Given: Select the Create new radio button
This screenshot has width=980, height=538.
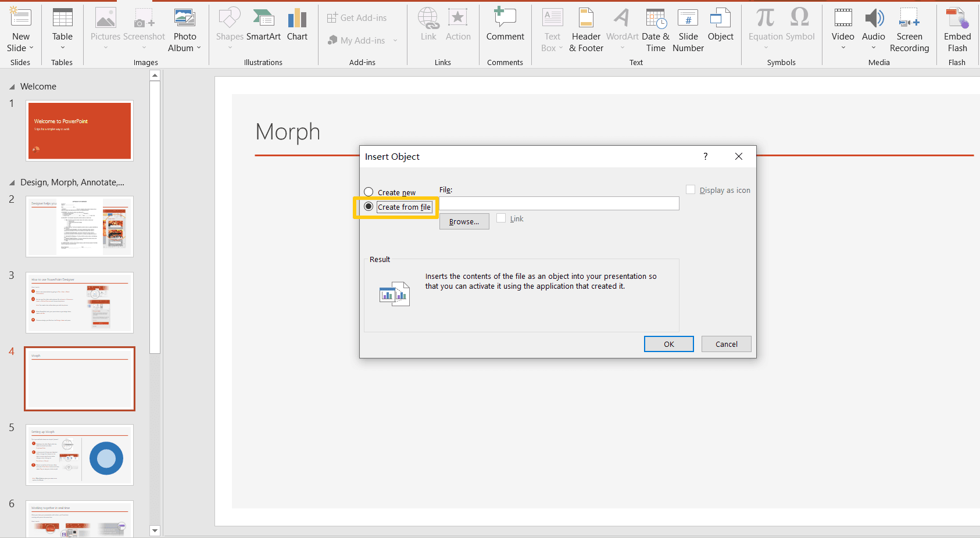Looking at the screenshot, I should pos(369,191).
